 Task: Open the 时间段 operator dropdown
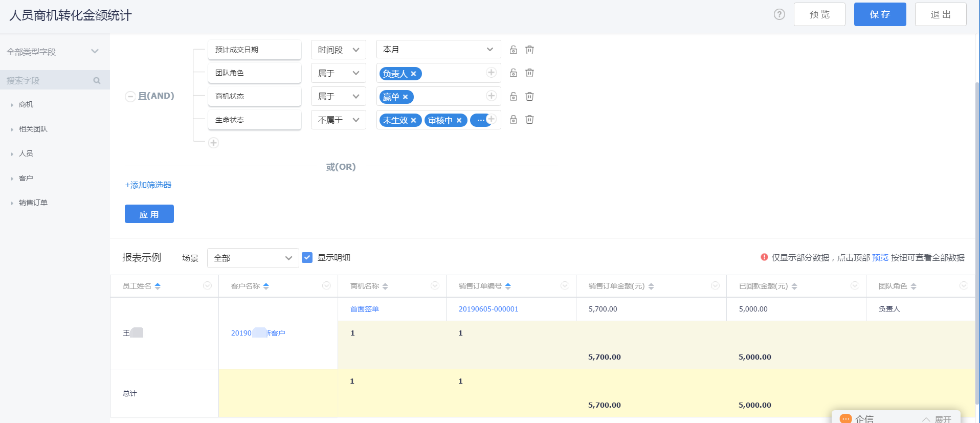click(339, 50)
